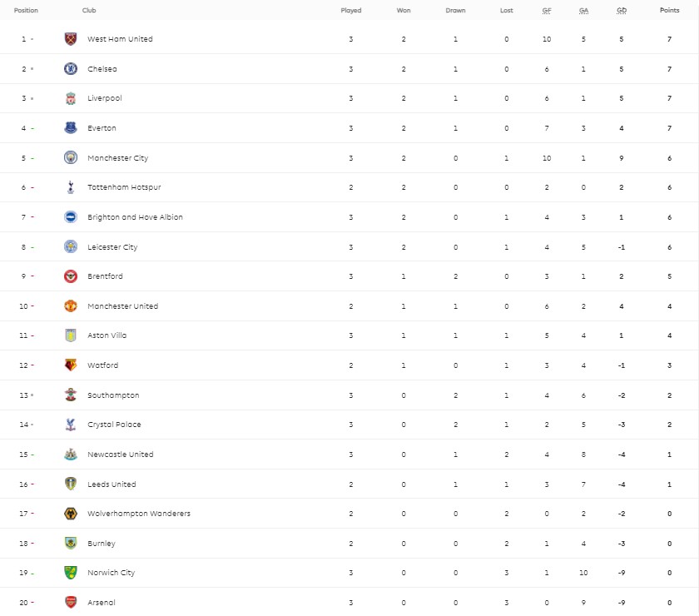Click the GA column header
The image size is (699, 616).
click(x=583, y=11)
